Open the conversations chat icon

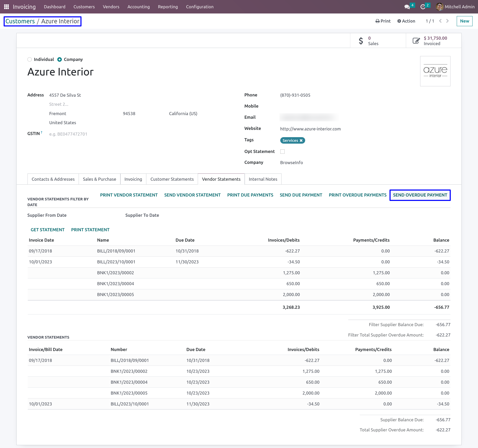coord(407,7)
